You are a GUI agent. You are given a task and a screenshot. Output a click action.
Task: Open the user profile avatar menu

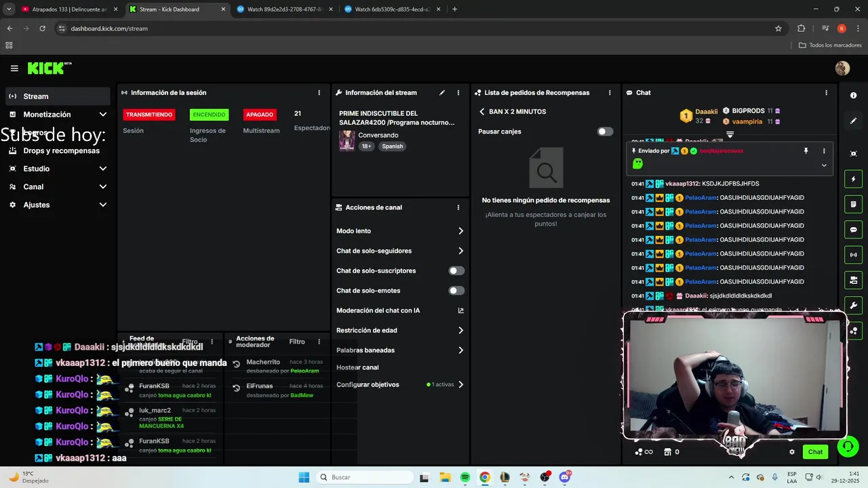[842, 68]
